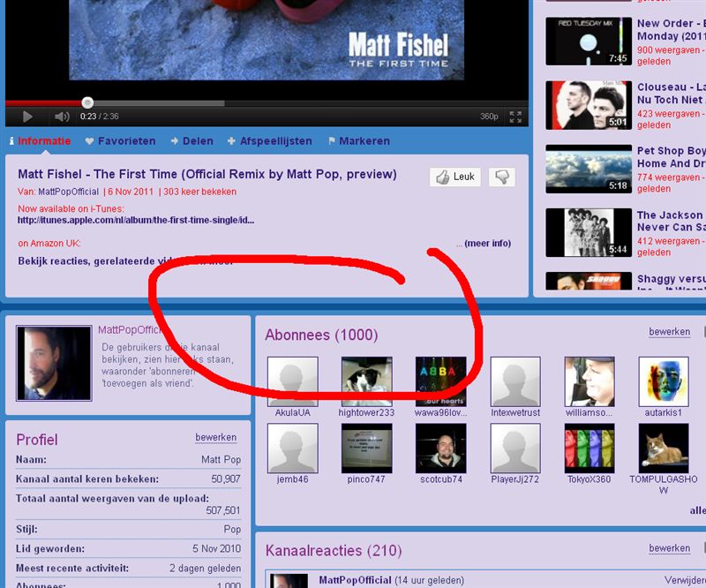Edit Kanaalreacties section via bewerken
Viewport: 706px width, 588px height.
pos(670,548)
